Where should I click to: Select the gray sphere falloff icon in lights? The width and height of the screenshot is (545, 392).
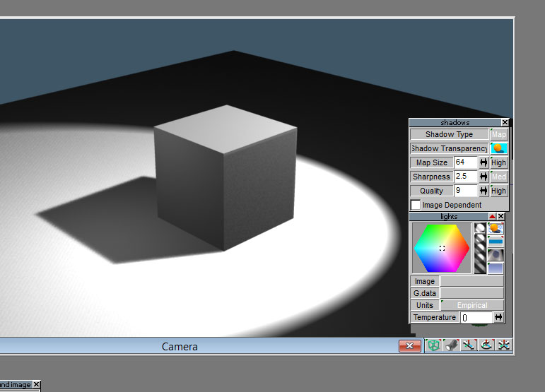(x=496, y=255)
